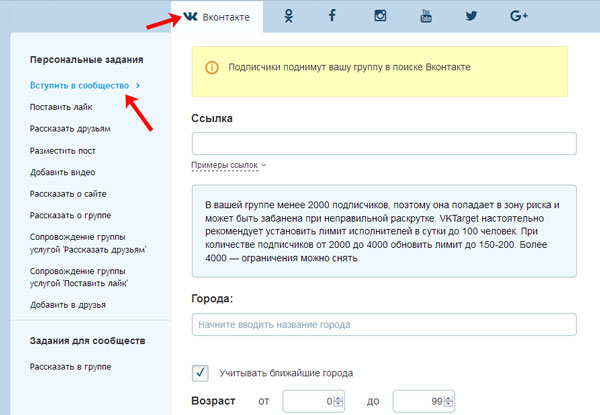Switch to Instagram network icon
The width and height of the screenshot is (600, 415).
380,16
